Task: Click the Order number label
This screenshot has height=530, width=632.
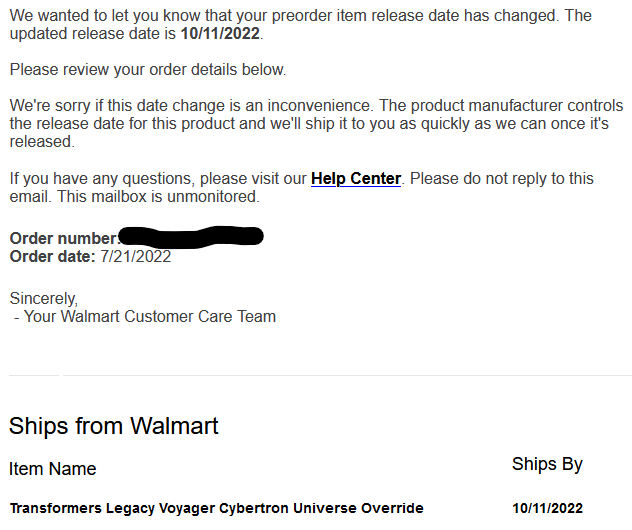Action: [62, 239]
